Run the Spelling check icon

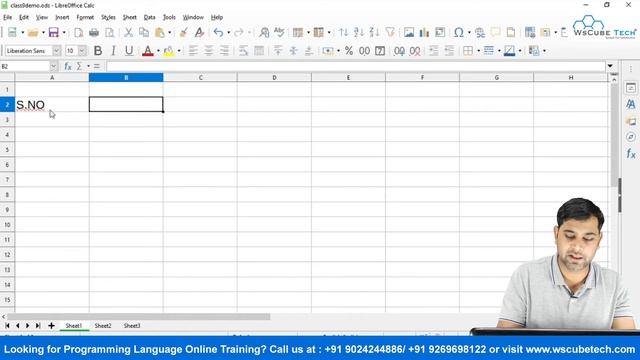(x=279, y=32)
